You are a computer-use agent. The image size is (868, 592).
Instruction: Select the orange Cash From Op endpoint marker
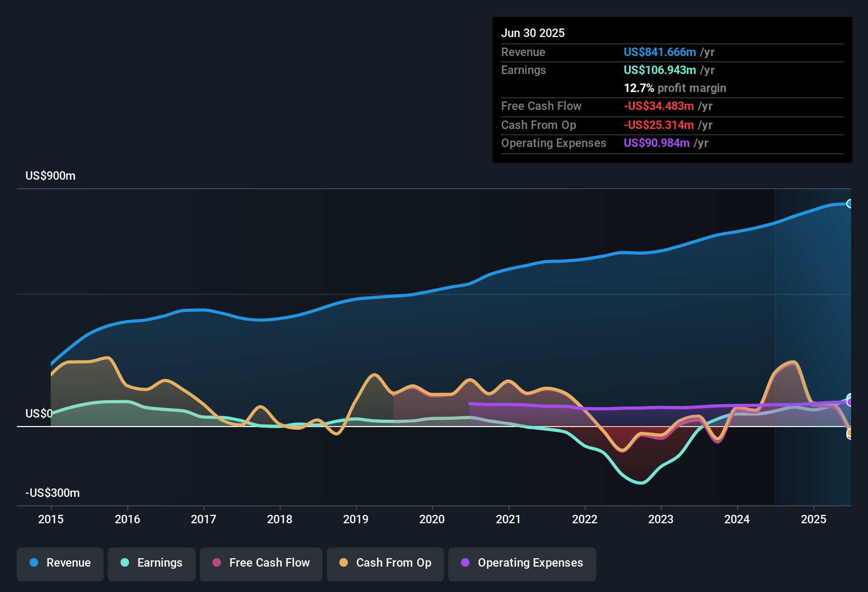[849, 433]
